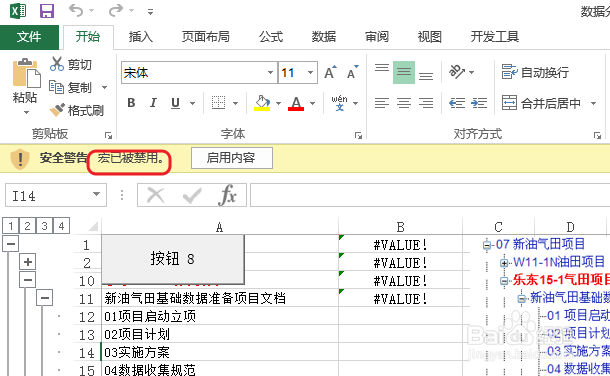Switch to the 数据 tab
This screenshot has height=376, width=610.
[x=324, y=37]
